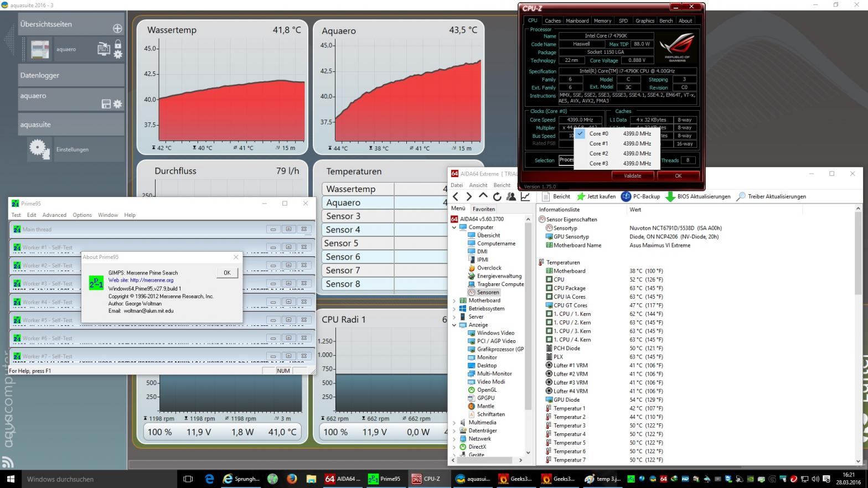Refresh AIDA64 readings
Screen dimensions: 868x488
click(497, 196)
